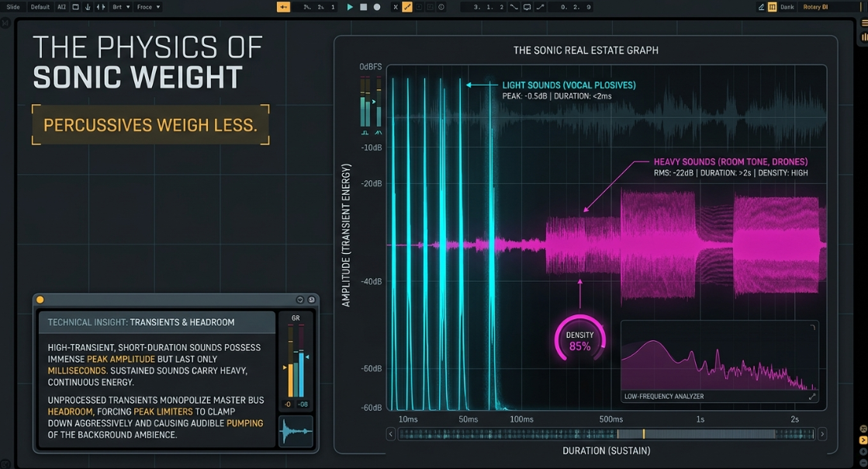Click the orange bars icon on right edge
The width and height of the screenshot is (868, 469).
point(864,37)
